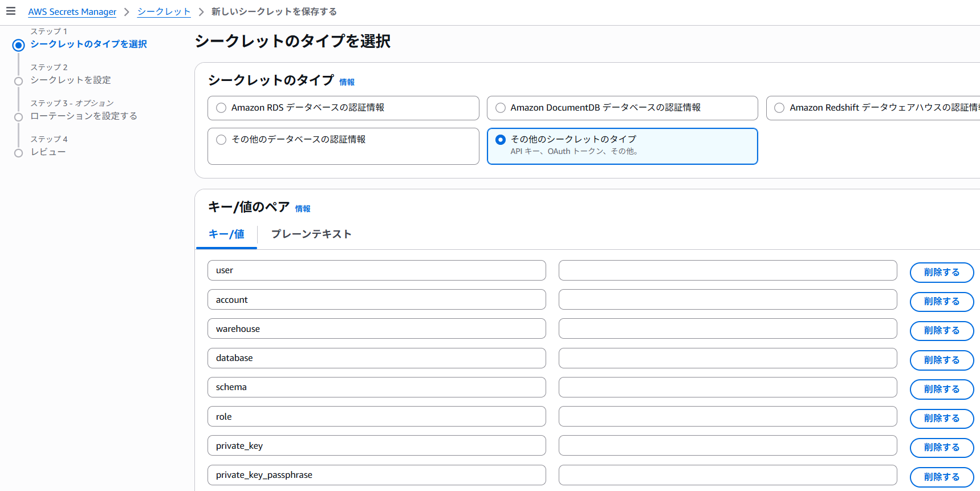Viewport: 980px width, 491px height.
Task: Click step 4 レビュー in wizard
Action: [x=48, y=152]
